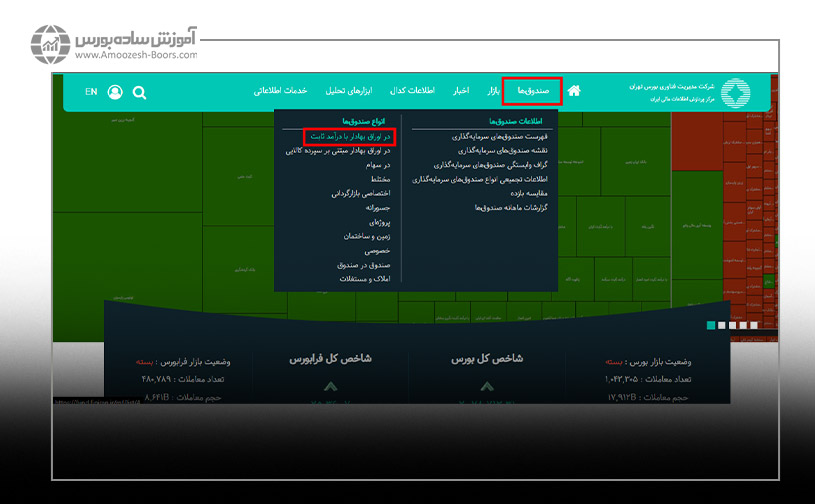Viewport: 815px width, 504px height.
Task: Click the user account profile icon
Action: 115,92
